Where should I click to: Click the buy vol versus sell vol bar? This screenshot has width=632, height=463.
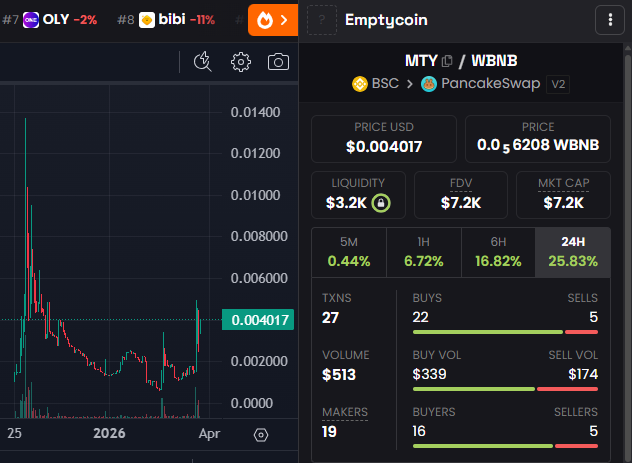pos(505,389)
